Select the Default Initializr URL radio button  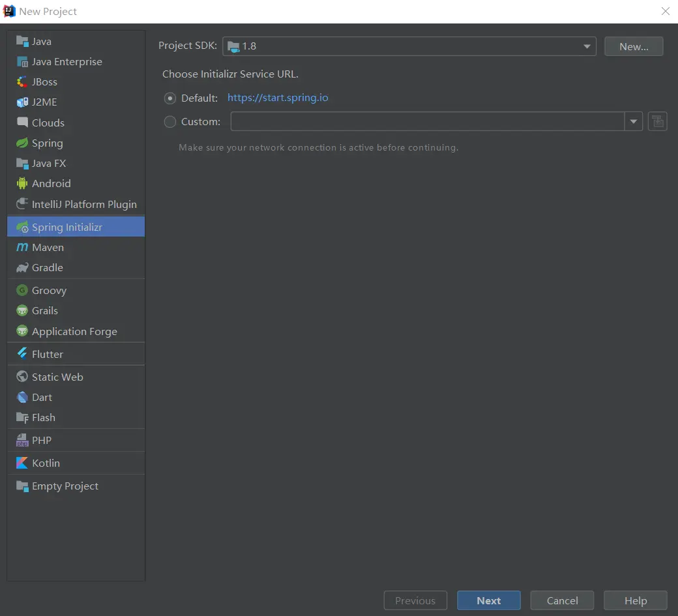[170, 98]
